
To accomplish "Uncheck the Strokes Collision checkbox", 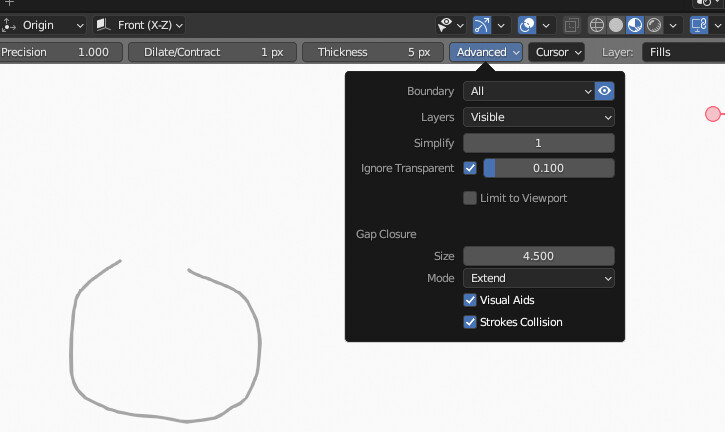I will click(470, 322).
